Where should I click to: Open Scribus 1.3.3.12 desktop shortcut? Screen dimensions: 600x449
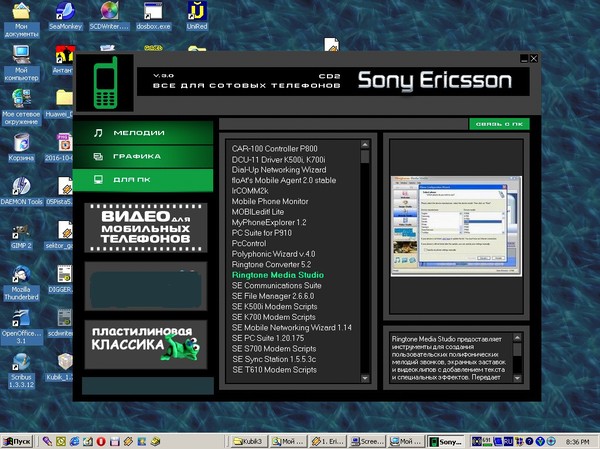coord(21,370)
